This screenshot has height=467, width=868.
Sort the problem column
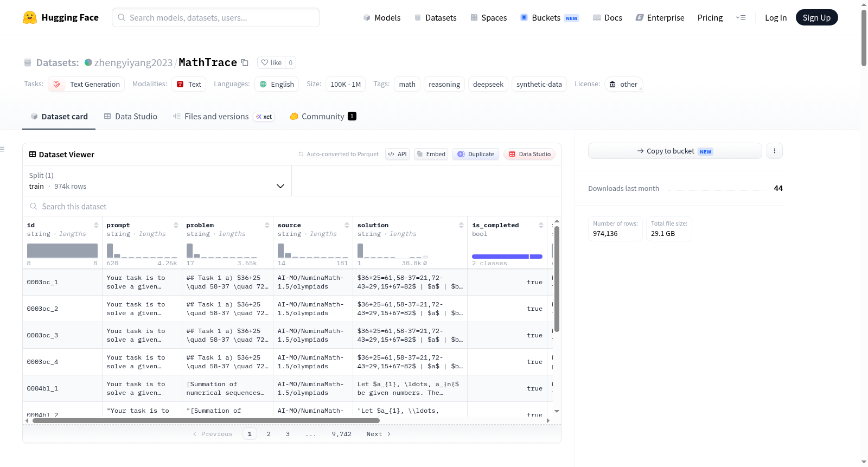click(267, 225)
